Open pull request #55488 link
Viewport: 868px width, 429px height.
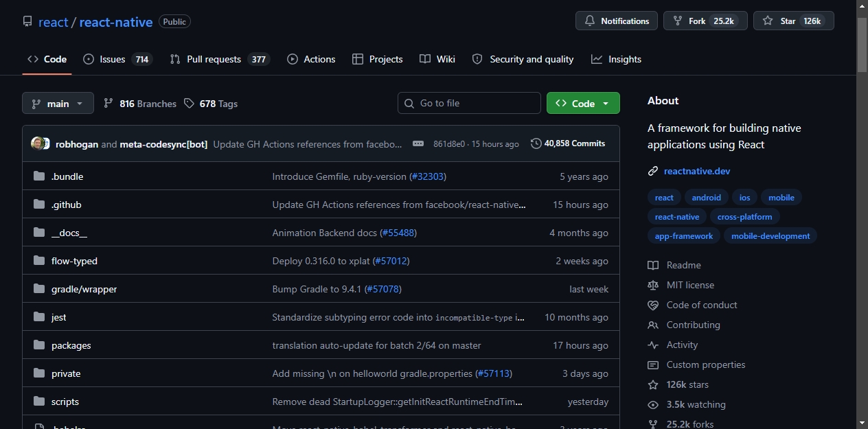click(x=398, y=233)
